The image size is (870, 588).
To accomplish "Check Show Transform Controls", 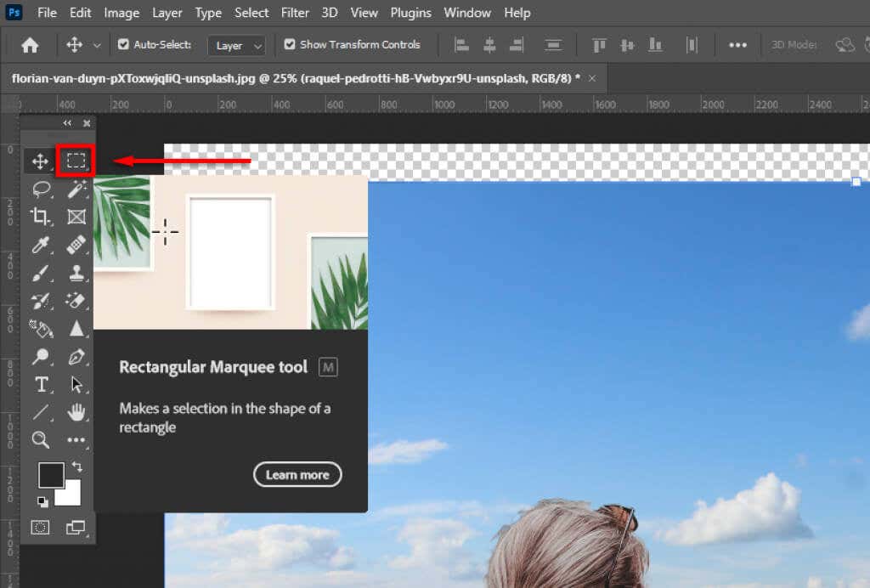I will click(289, 45).
